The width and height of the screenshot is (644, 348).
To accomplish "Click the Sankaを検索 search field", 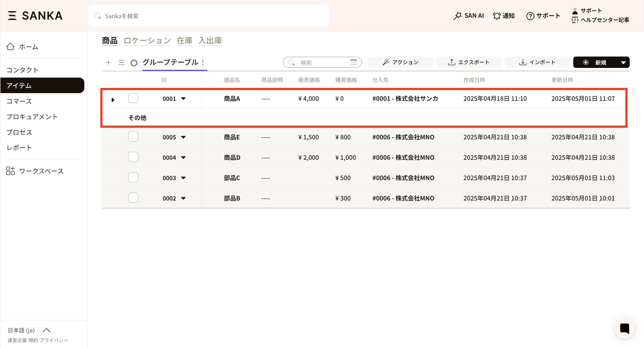I will 208,16.
